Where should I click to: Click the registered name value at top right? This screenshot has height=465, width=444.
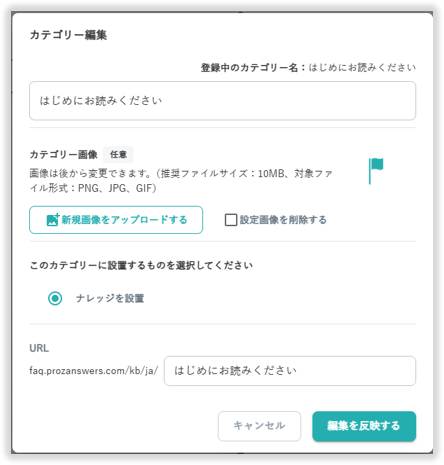[362, 68]
